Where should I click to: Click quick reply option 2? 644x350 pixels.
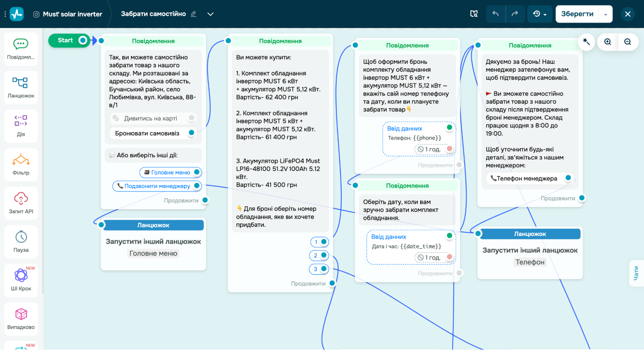319,255
